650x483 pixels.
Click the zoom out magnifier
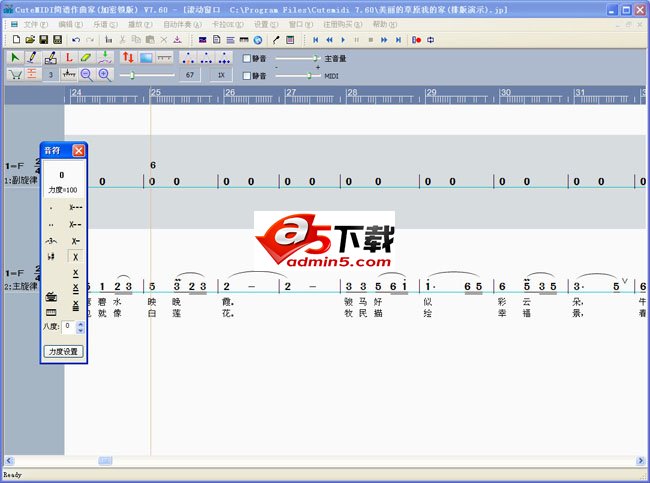coord(87,75)
